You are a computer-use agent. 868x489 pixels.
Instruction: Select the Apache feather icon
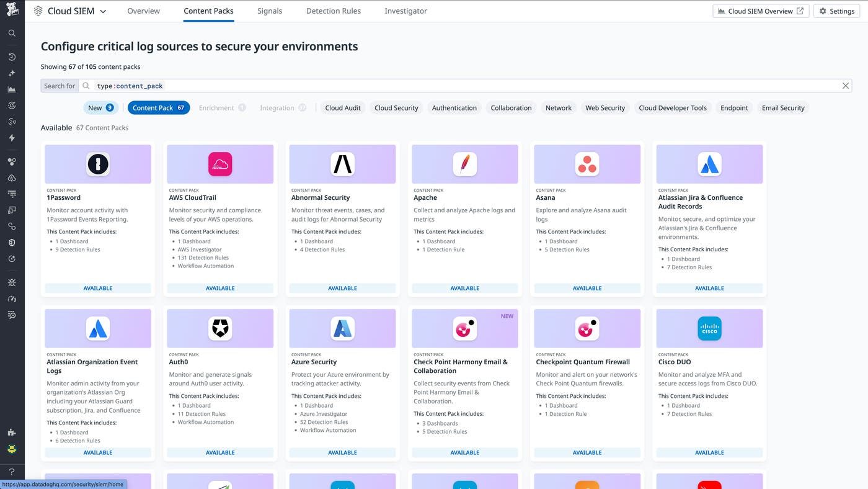pos(464,163)
